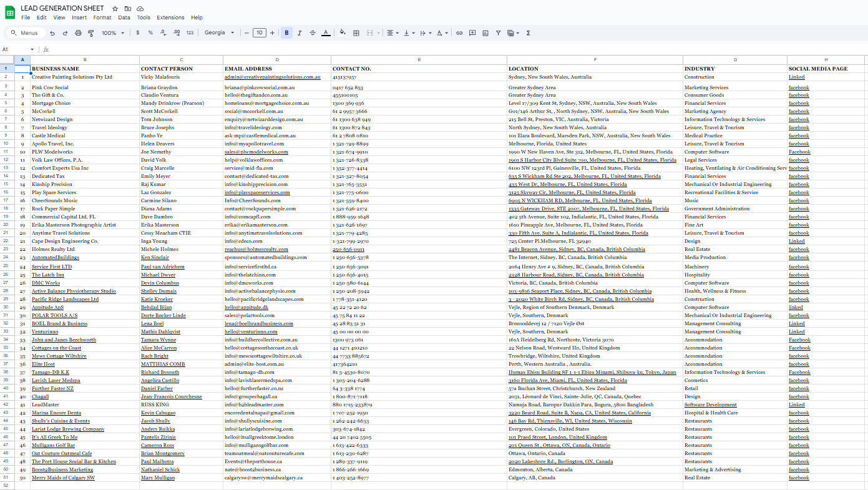Increase font size with plus button

pyautogui.click(x=273, y=33)
